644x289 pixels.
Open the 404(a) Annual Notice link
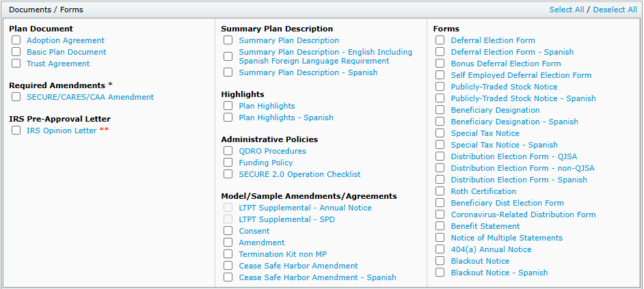coord(491,249)
